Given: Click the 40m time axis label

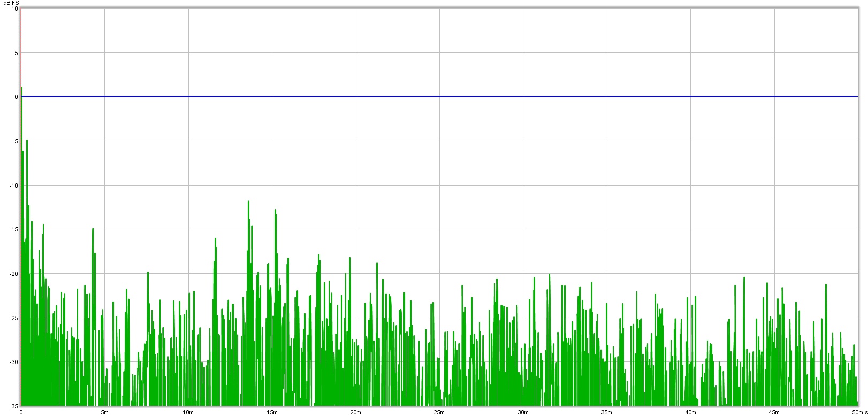Looking at the screenshot, I should (690, 412).
